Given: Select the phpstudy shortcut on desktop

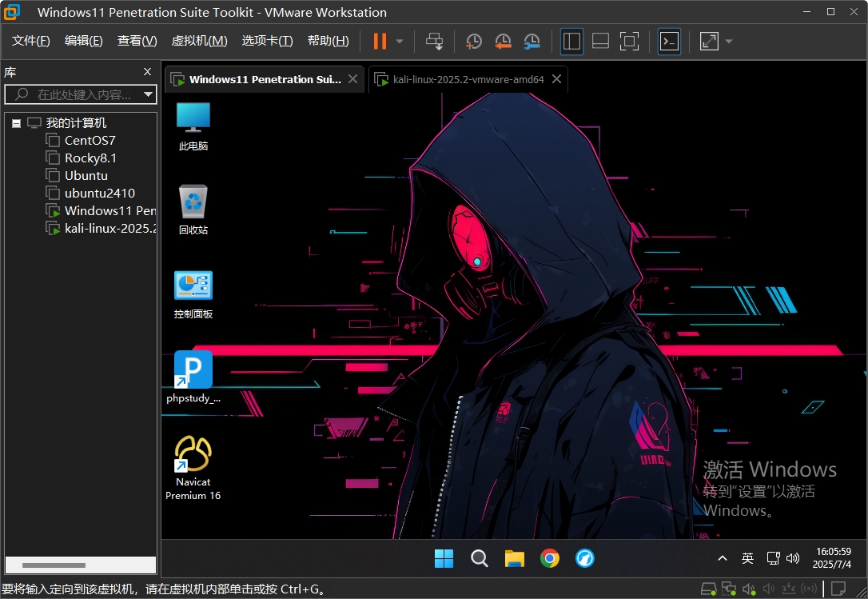Looking at the screenshot, I should click(x=193, y=377).
